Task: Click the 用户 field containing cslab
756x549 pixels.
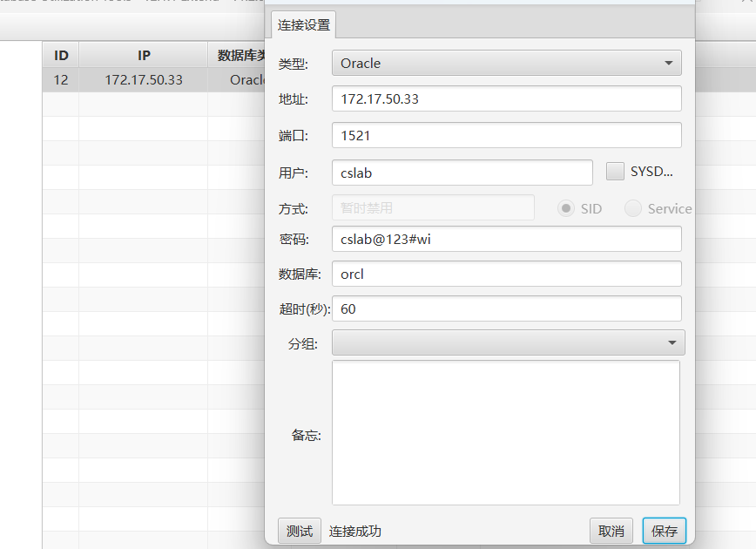Action: [x=462, y=173]
